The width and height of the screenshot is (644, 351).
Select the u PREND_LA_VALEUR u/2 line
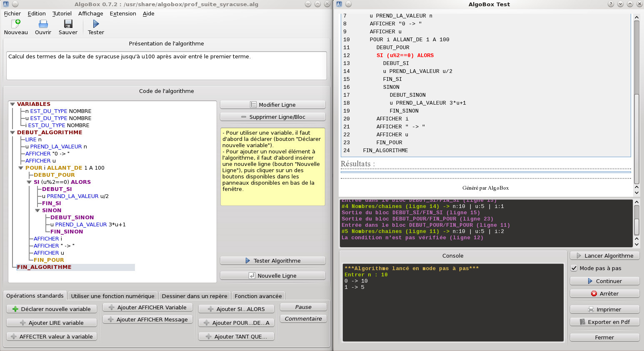(x=75, y=196)
